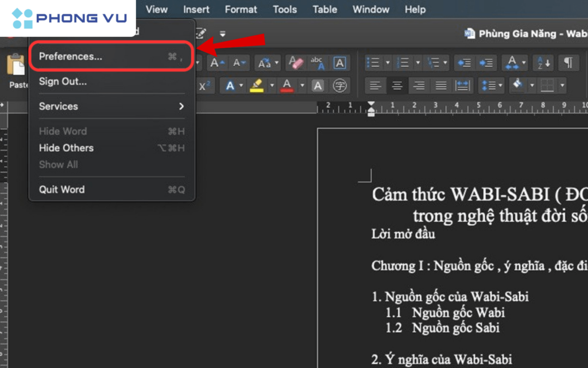Apply the red Font Color
Screen dimensions: 588x368
287,86
